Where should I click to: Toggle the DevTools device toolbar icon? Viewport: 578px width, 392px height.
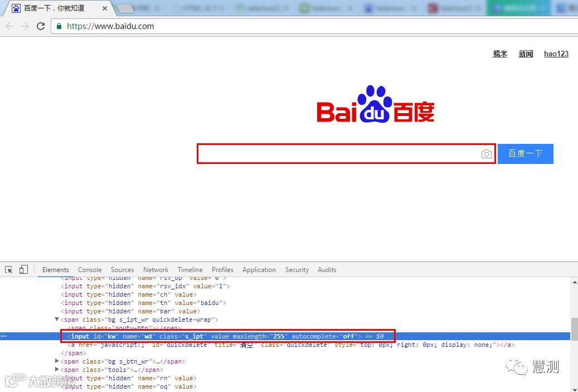click(x=23, y=269)
